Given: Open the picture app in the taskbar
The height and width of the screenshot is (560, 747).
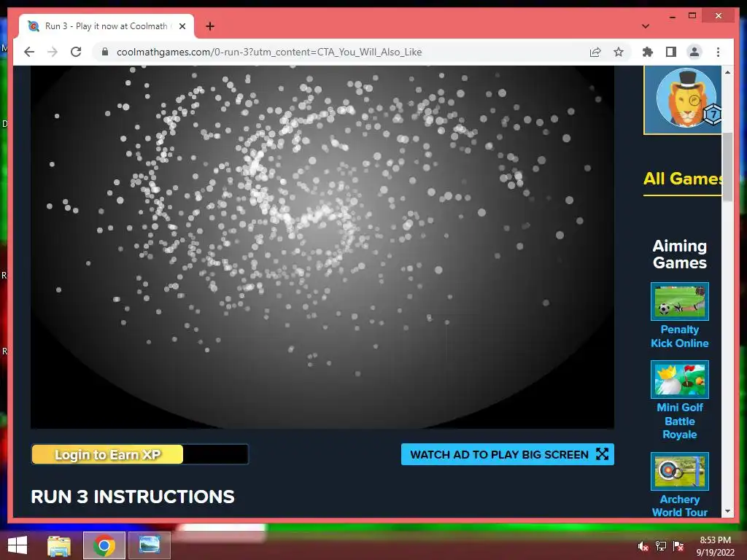Looking at the screenshot, I should coord(150,545).
